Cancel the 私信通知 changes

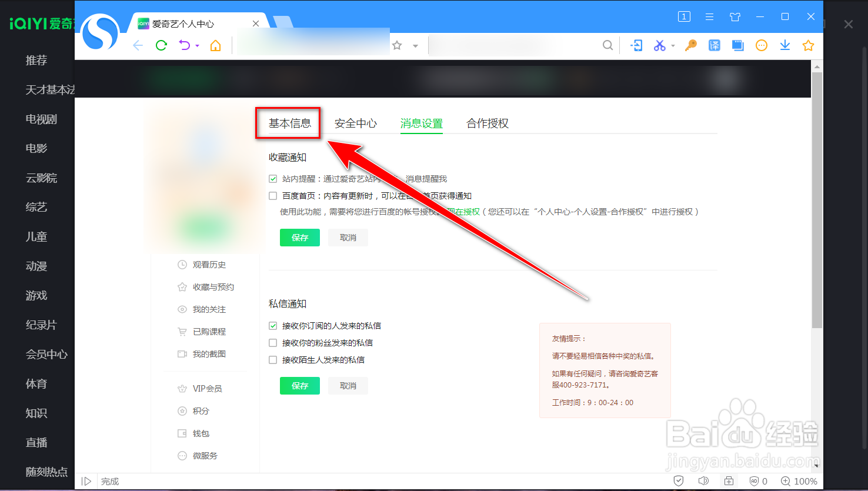pos(348,386)
